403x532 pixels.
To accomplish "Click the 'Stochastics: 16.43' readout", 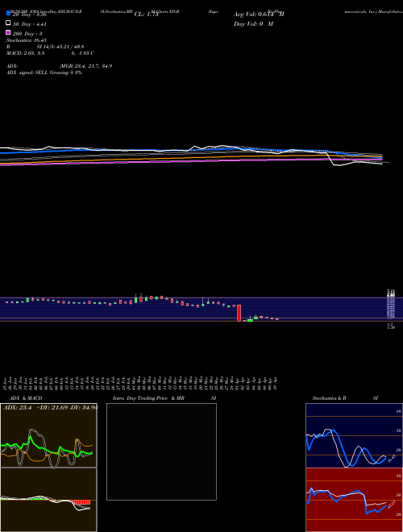I will pyautogui.click(x=26, y=40).
